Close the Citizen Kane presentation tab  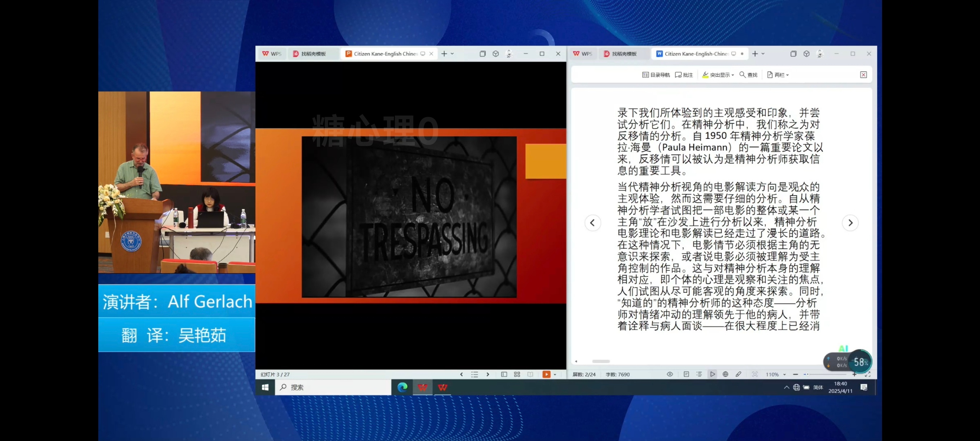pos(431,53)
